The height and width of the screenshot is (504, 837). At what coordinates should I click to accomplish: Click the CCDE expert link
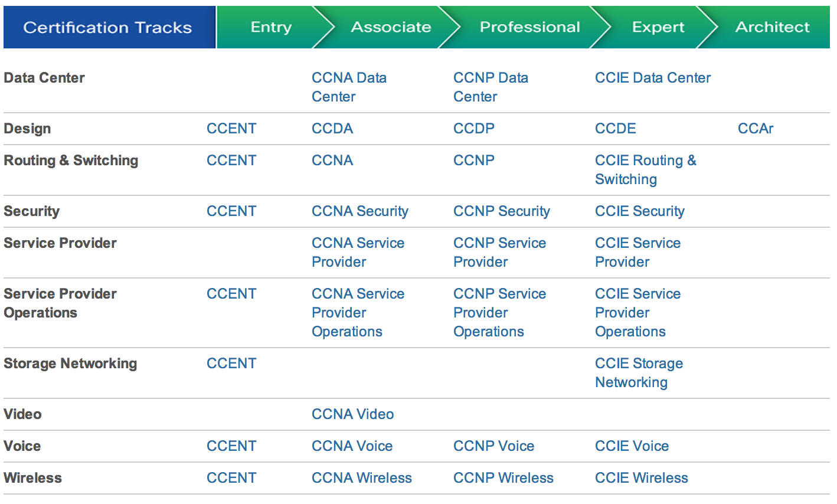(x=615, y=129)
